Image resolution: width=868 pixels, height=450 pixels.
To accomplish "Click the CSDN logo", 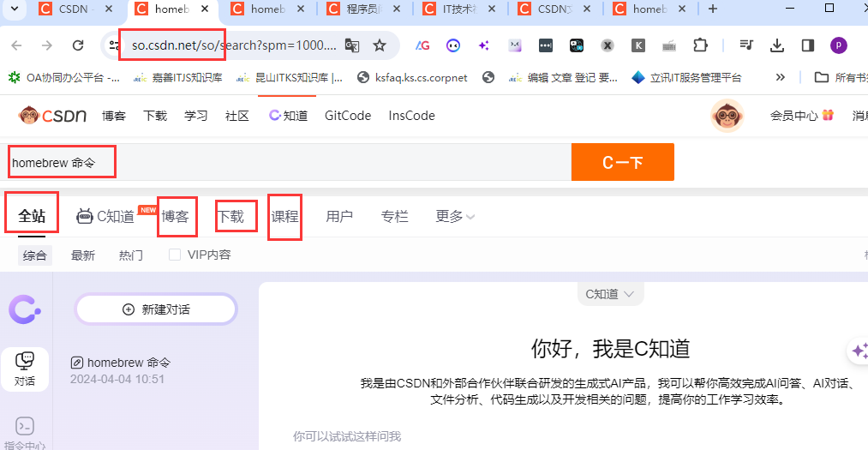I will [52, 116].
